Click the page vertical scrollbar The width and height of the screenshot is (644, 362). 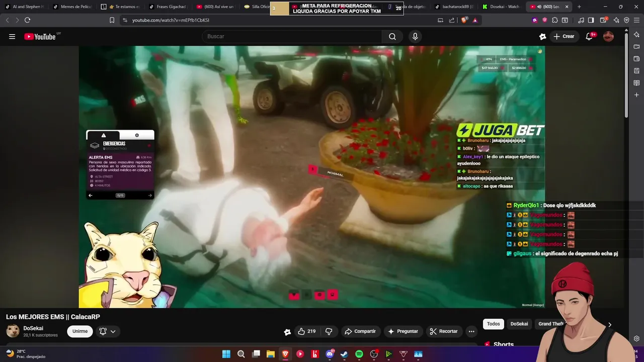click(x=626, y=75)
